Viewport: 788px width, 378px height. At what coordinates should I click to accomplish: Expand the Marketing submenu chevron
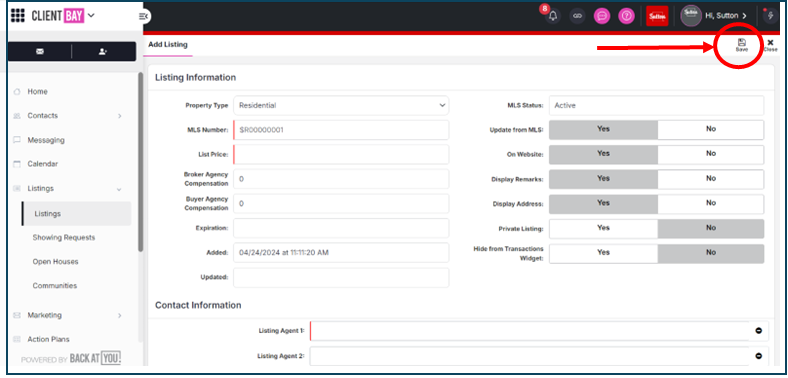click(x=120, y=316)
